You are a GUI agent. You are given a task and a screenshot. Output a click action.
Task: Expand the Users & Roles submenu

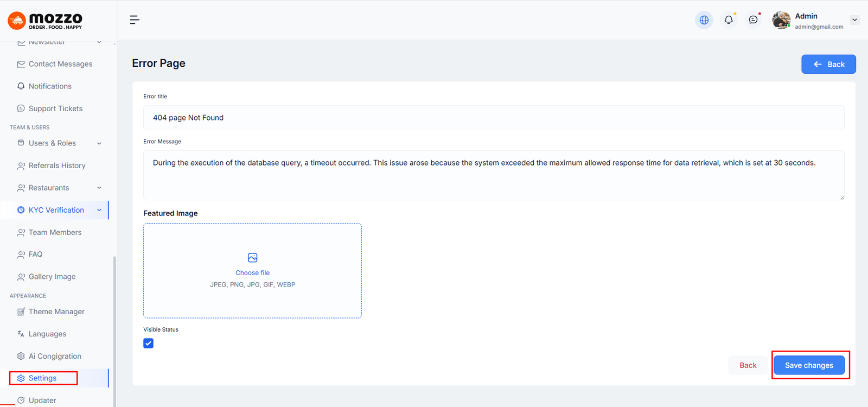[x=99, y=143]
